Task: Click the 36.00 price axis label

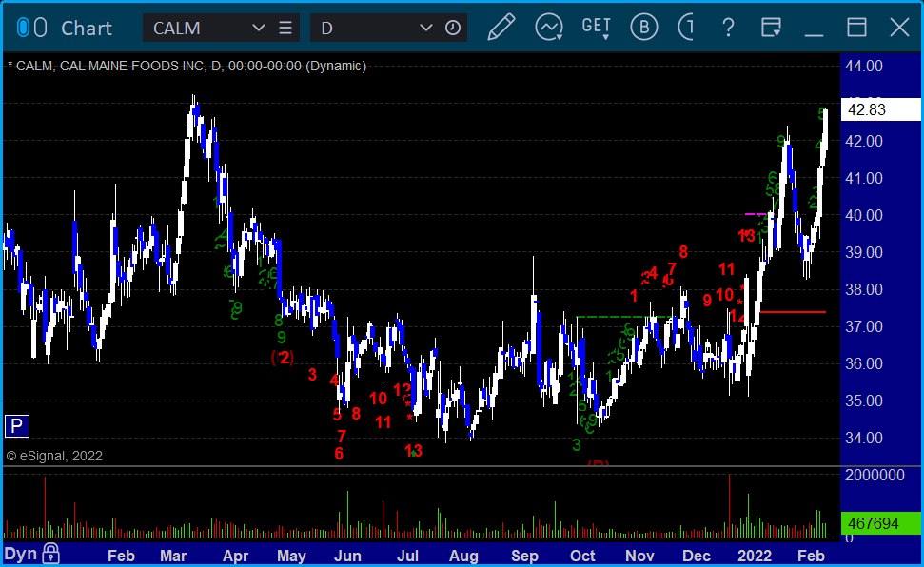Action: coord(864,363)
